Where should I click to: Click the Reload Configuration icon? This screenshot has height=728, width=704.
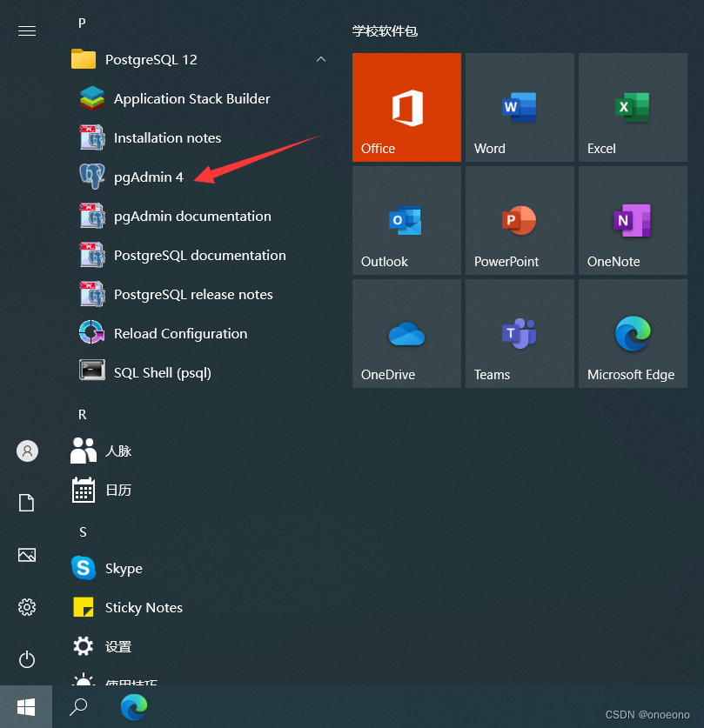point(92,332)
